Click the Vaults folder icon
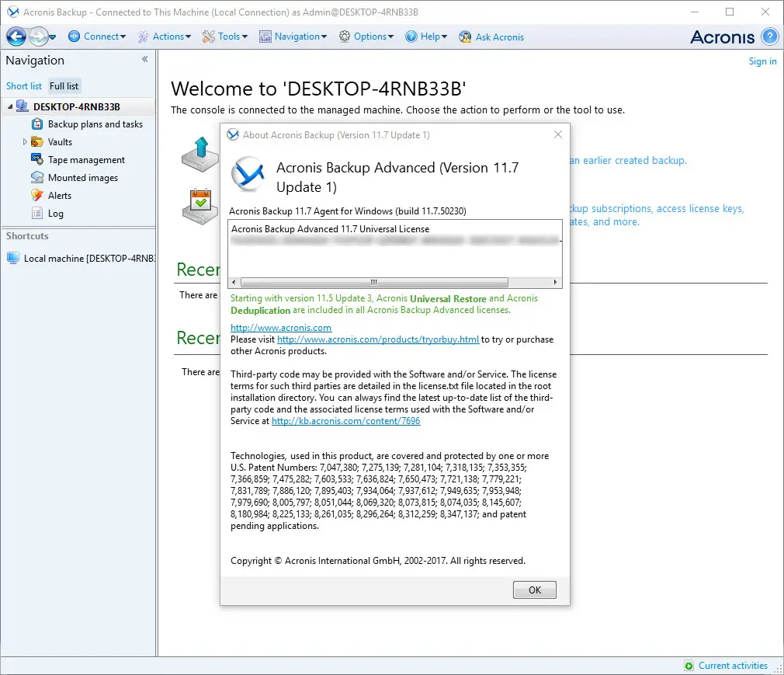The height and width of the screenshot is (675, 784). click(37, 141)
